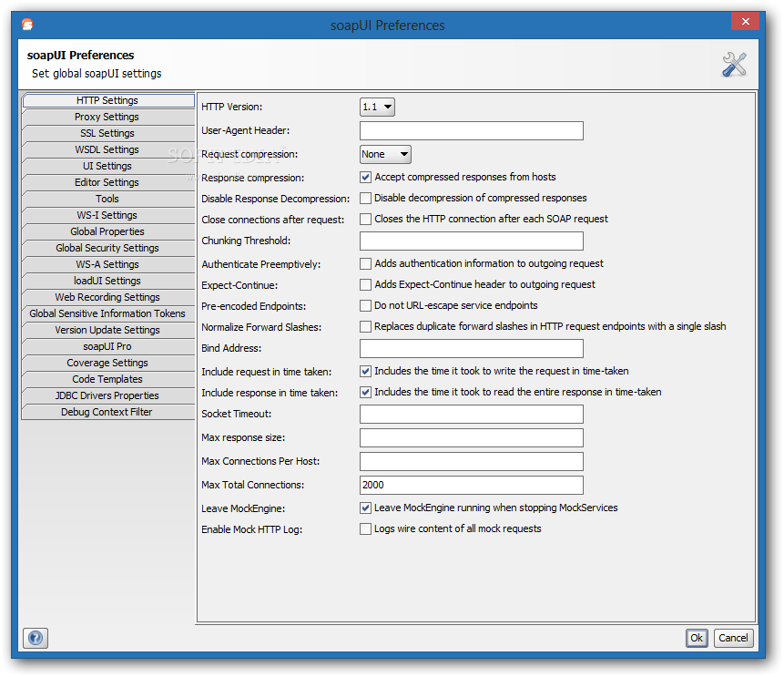This screenshot has width=784, height=677.
Task: Open Proxy Settings tab
Action: 108,118
